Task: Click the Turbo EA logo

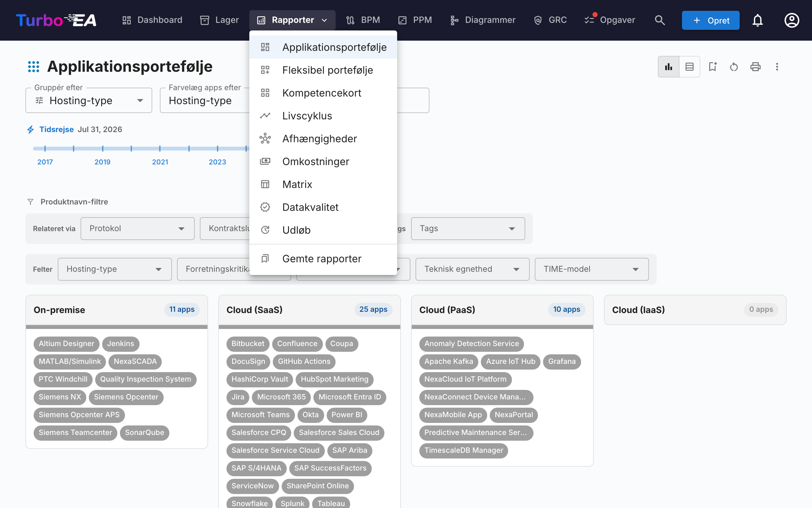Action: [x=56, y=20]
